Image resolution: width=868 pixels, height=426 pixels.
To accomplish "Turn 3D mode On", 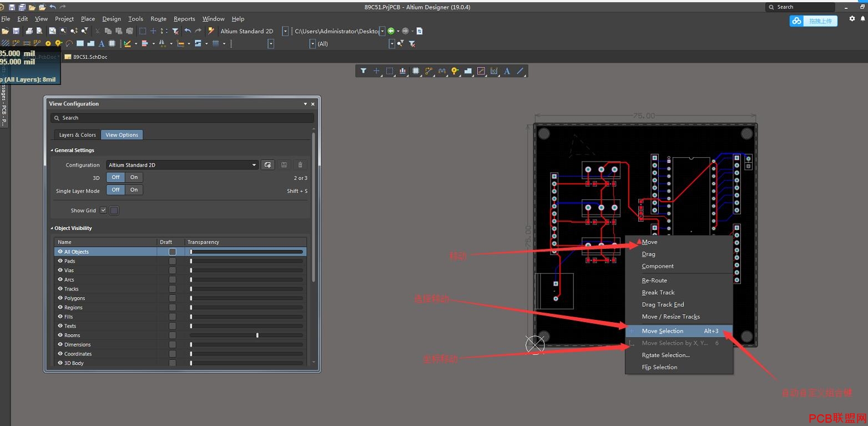I will 134,177.
